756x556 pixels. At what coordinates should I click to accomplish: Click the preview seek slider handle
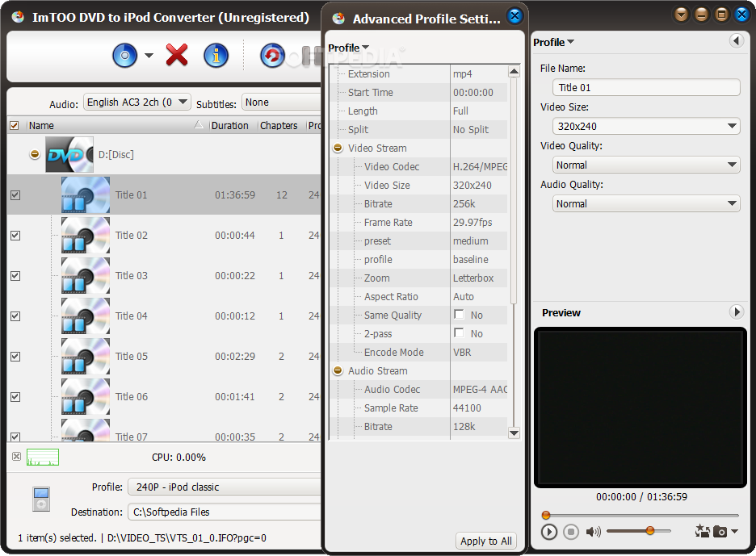pos(546,515)
